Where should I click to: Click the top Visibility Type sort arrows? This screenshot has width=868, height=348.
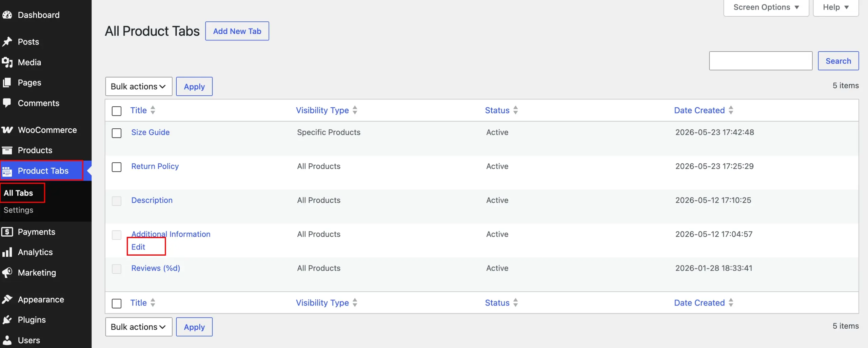(355, 110)
